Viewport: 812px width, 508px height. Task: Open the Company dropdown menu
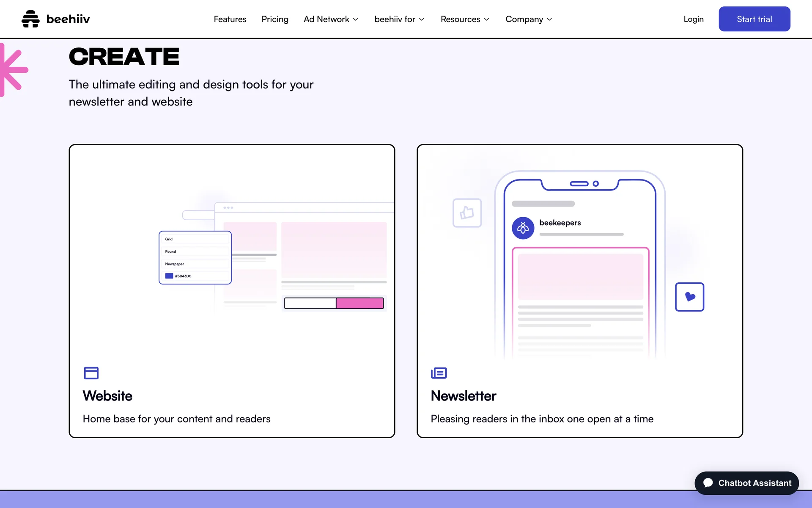(x=528, y=19)
